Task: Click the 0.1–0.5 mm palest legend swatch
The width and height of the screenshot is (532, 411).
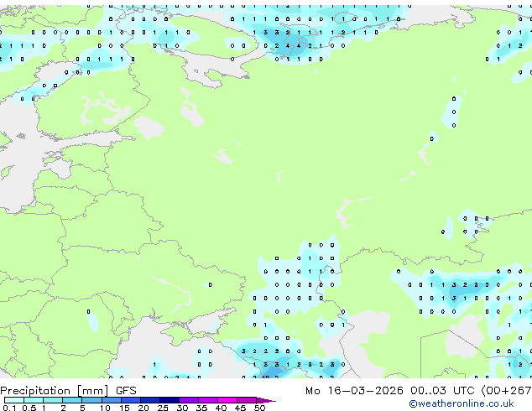Action: click(14, 400)
